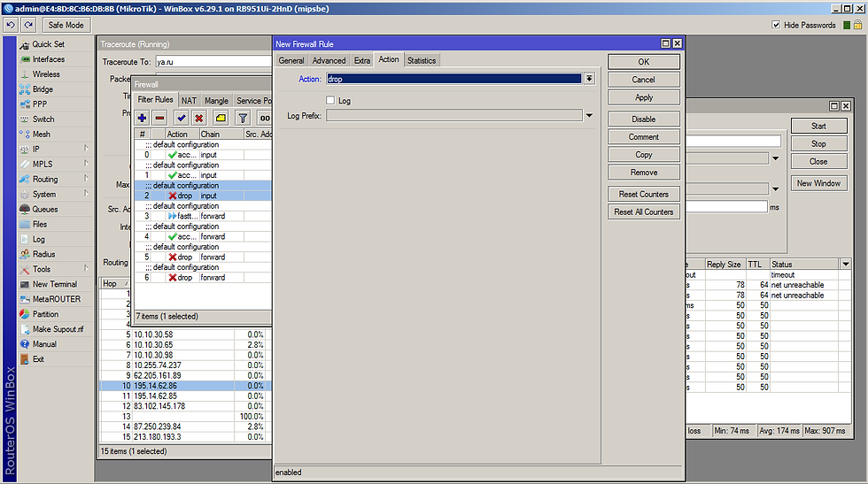The height and width of the screenshot is (484, 868).
Task: Open the Filter Rules tab
Action: 156,100
